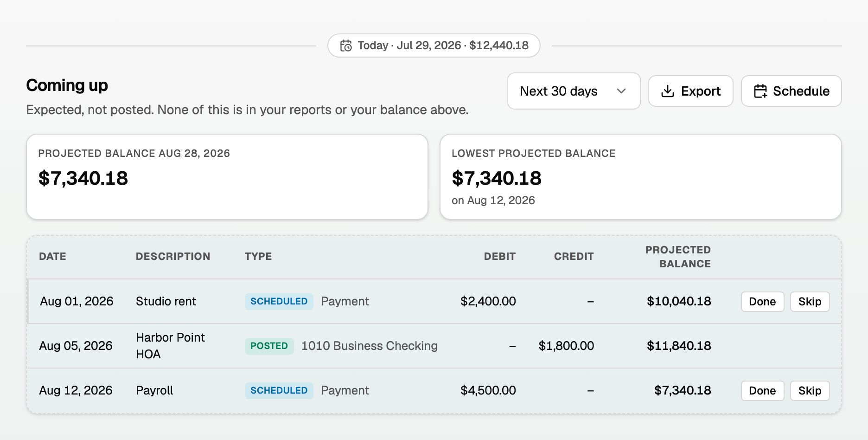Click the DESCRIPTION column header
This screenshot has height=440, width=868.
coord(173,256)
